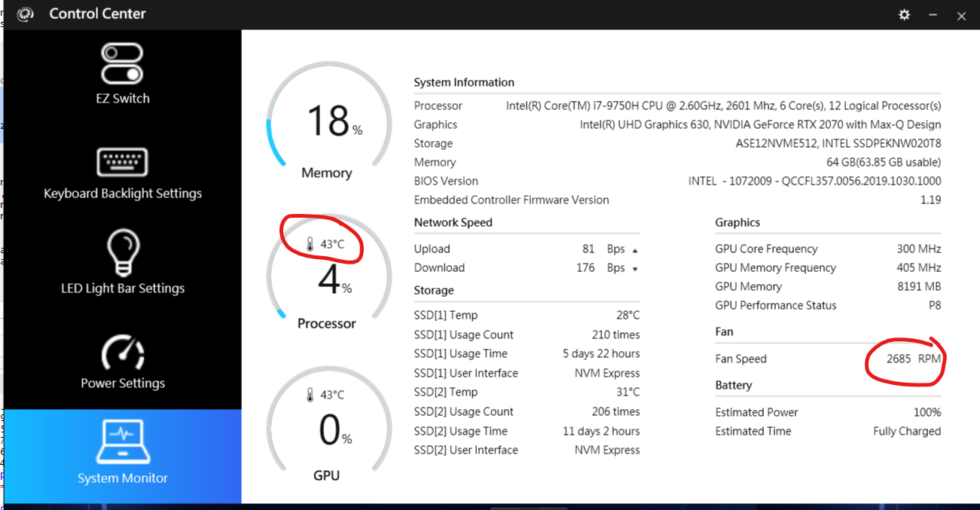The width and height of the screenshot is (980, 510).
Task: Click GPU Core Frequency 300 MHz
Action: coord(917,249)
